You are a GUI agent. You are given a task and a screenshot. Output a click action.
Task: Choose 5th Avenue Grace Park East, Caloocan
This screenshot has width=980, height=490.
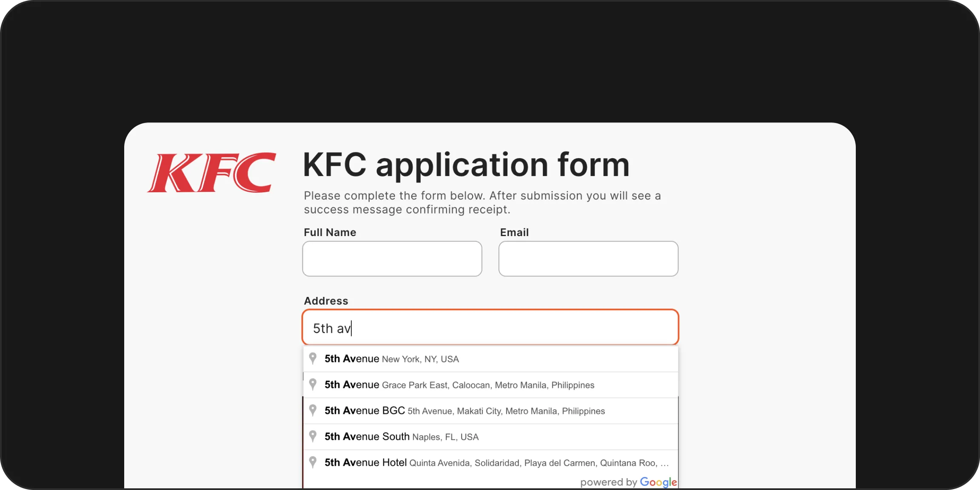[459, 385]
